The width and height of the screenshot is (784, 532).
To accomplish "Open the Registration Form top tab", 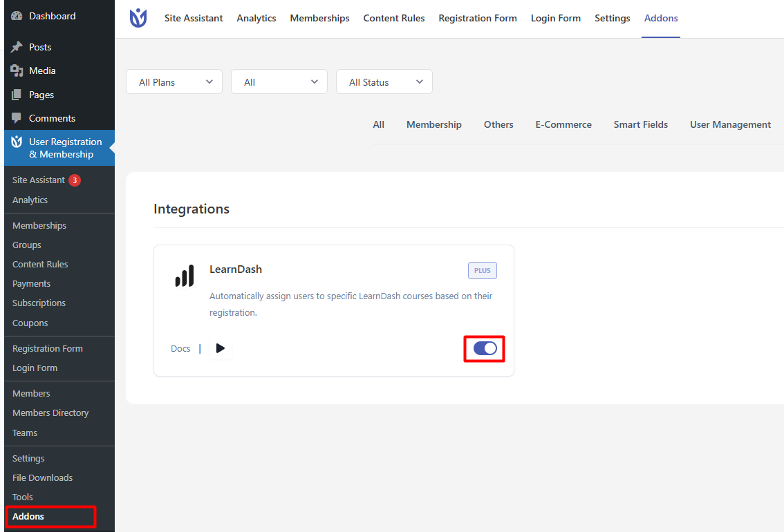I will coord(478,18).
